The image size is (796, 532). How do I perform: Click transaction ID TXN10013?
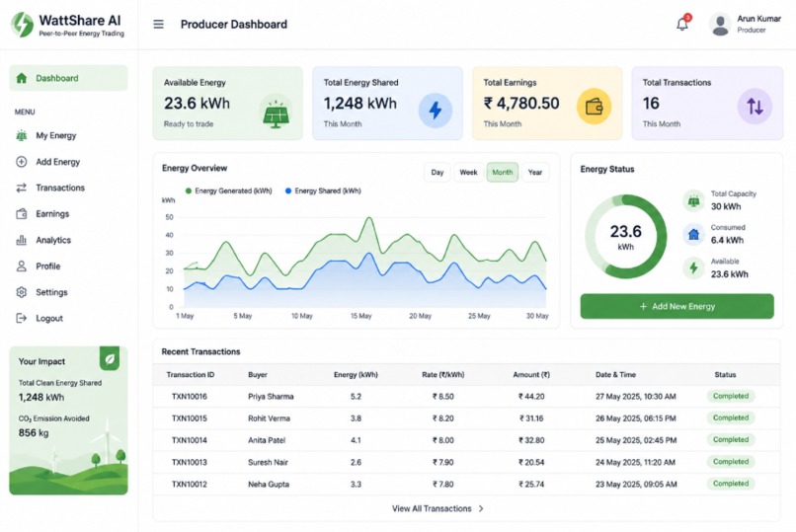(190, 462)
